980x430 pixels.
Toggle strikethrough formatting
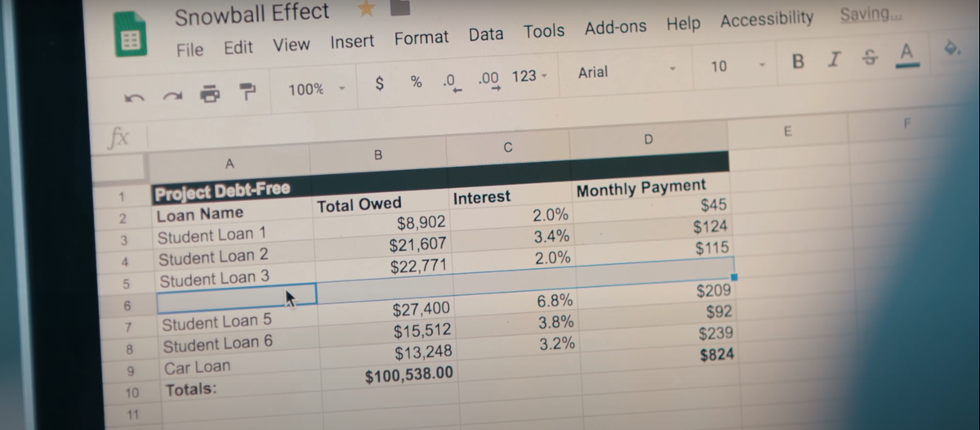pos(869,57)
